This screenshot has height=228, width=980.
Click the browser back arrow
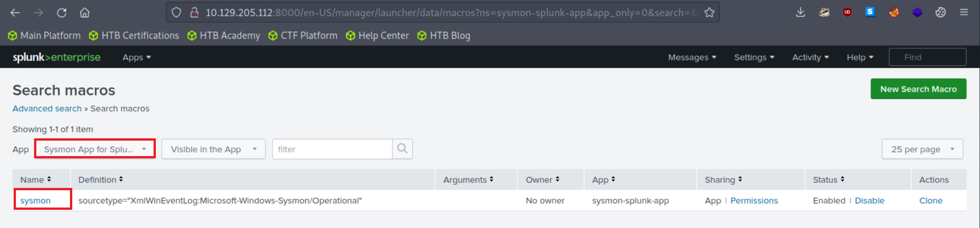(x=15, y=13)
